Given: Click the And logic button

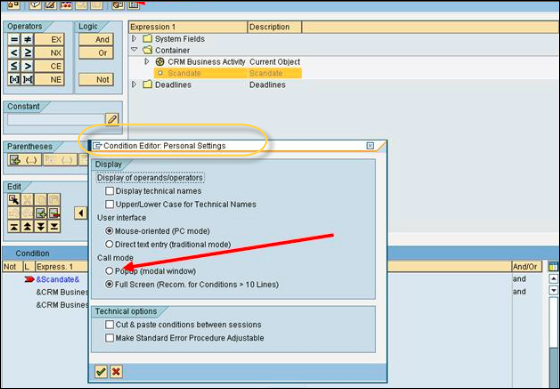Looking at the screenshot, I should point(96,40).
